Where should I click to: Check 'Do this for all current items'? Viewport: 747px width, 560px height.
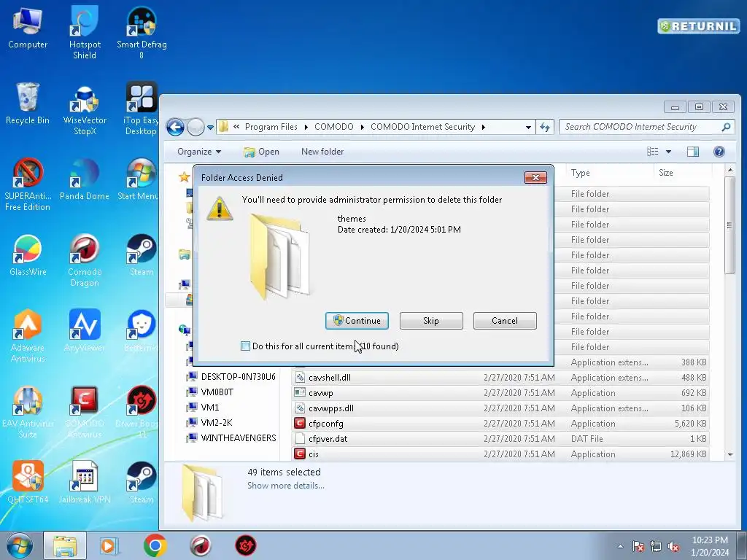(x=245, y=346)
